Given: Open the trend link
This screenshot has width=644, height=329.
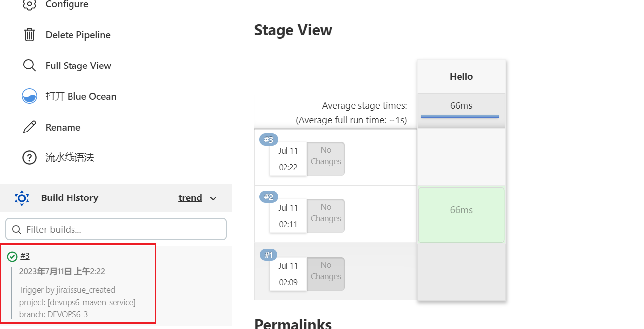Looking at the screenshot, I should point(190,198).
